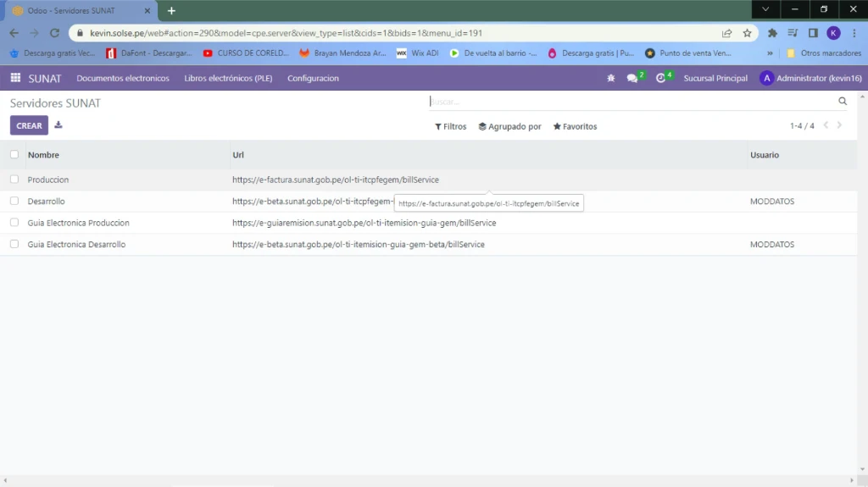The width and height of the screenshot is (868, 487).
Task: Click the search magnifier icon
Action: click(843, 102)
